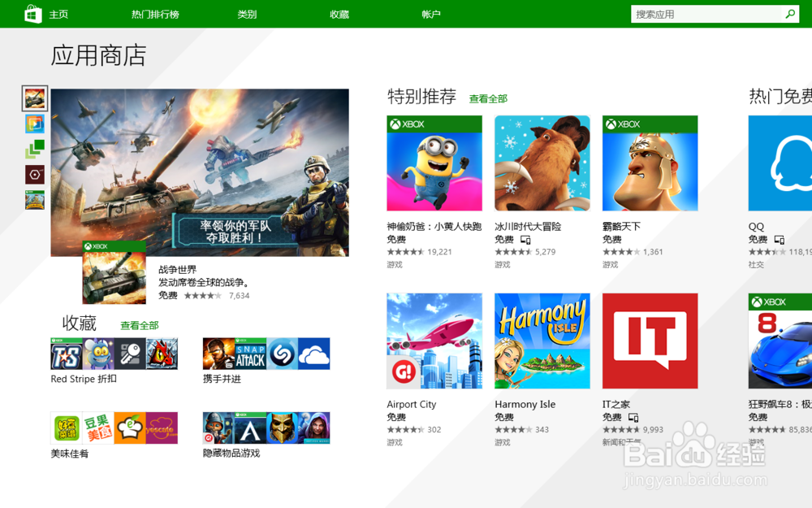Select the second blue-square spotlight thumbnail
The image size is (812, 508).
tap(35, 124)
